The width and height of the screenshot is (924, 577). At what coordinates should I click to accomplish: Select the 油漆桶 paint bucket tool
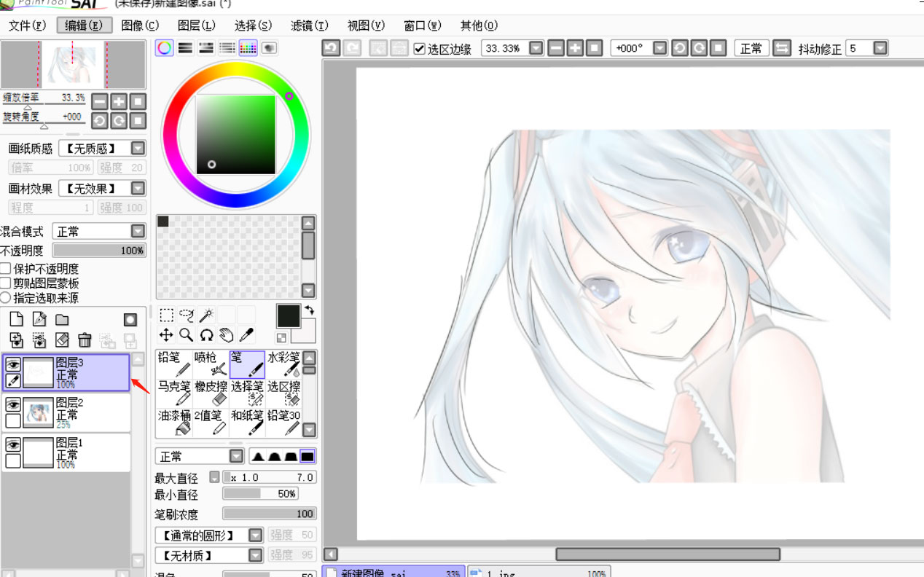pos(174,422)
